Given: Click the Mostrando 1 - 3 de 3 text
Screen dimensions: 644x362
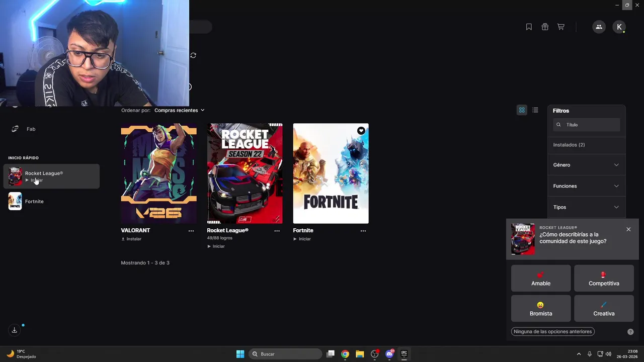Looking at the screenshot, I should coord(145,263).
